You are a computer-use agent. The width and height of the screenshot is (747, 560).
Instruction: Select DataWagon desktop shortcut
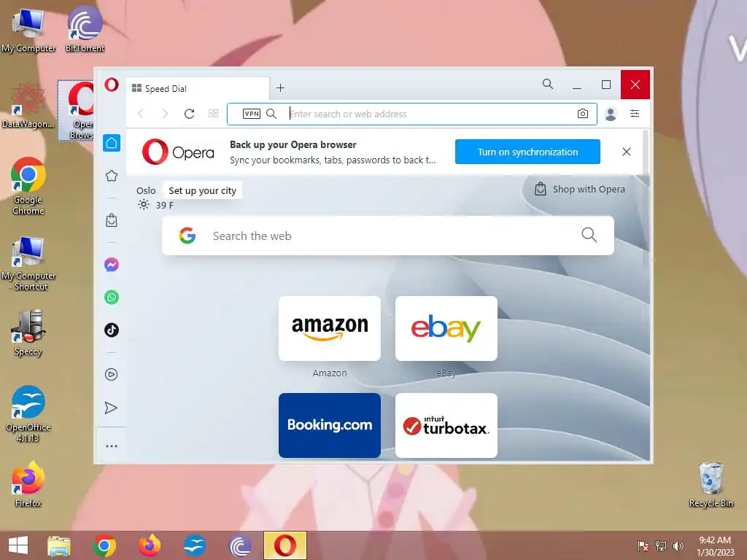(28, 106)
